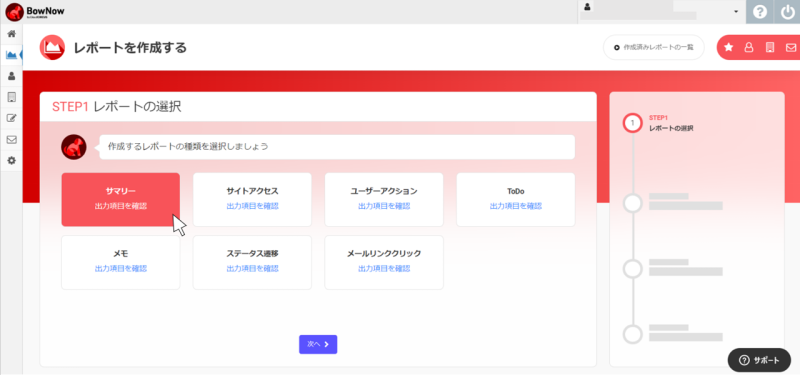
Task: Click 出力項目を確認 under サマリー
Action: point(121,207)
